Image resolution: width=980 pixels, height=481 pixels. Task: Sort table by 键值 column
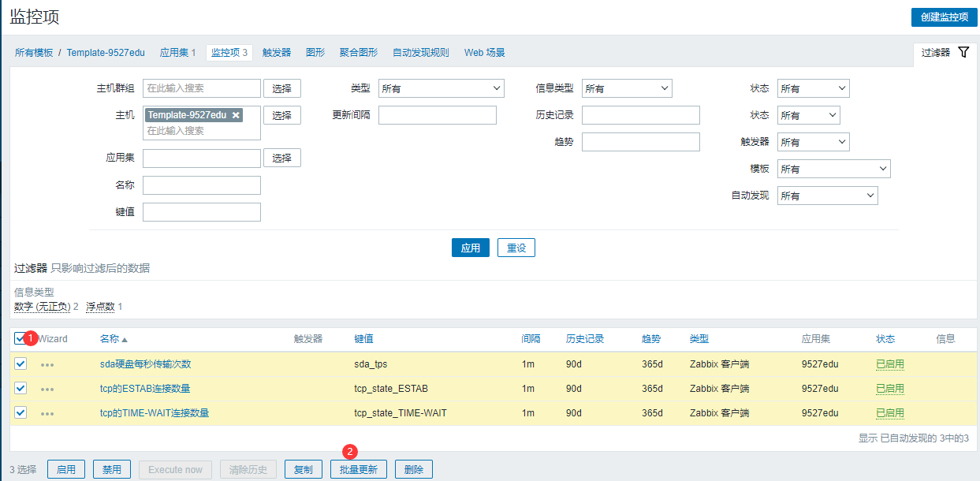coord(363,339)
